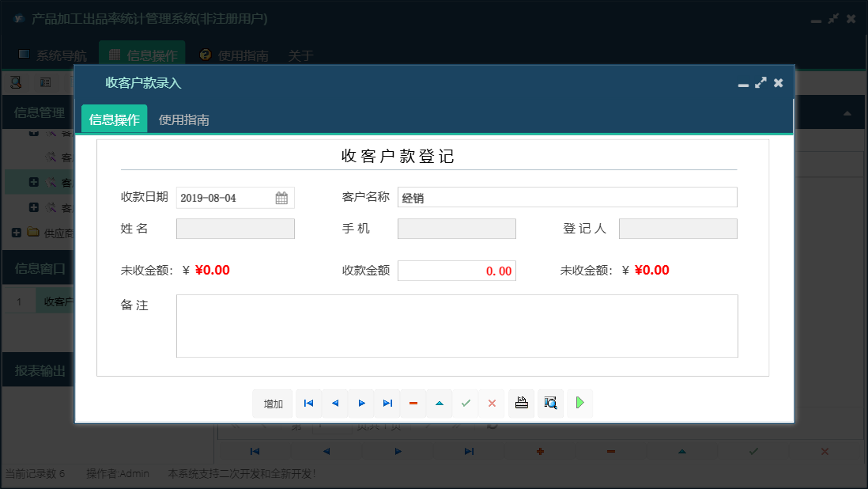The image size is (868, 489).
Task: Click inside the 客户名称 input field
Action: point(567,197)
